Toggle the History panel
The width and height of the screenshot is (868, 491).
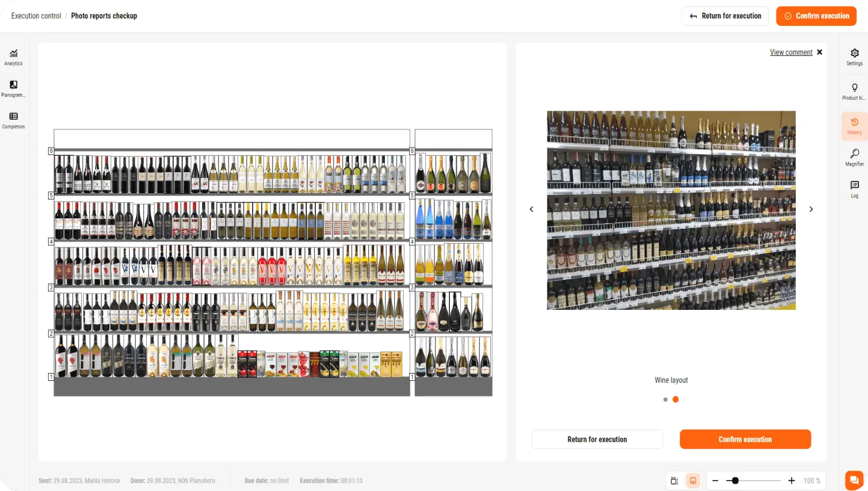854,126
